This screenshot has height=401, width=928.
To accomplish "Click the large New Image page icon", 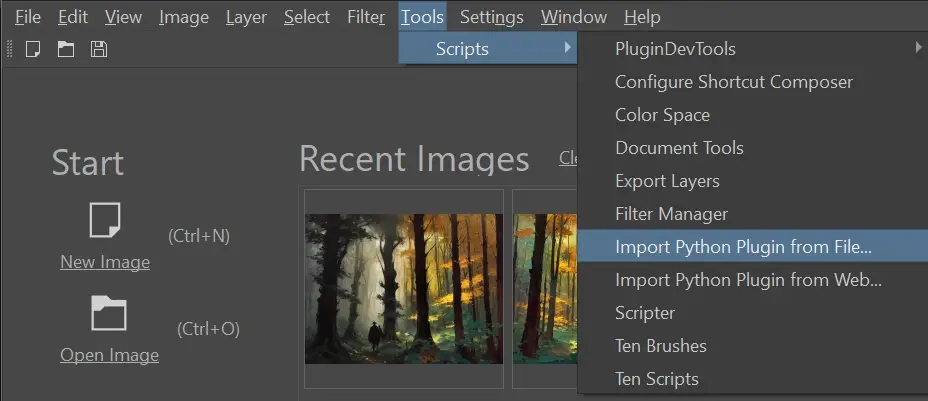I will (105, 220).
